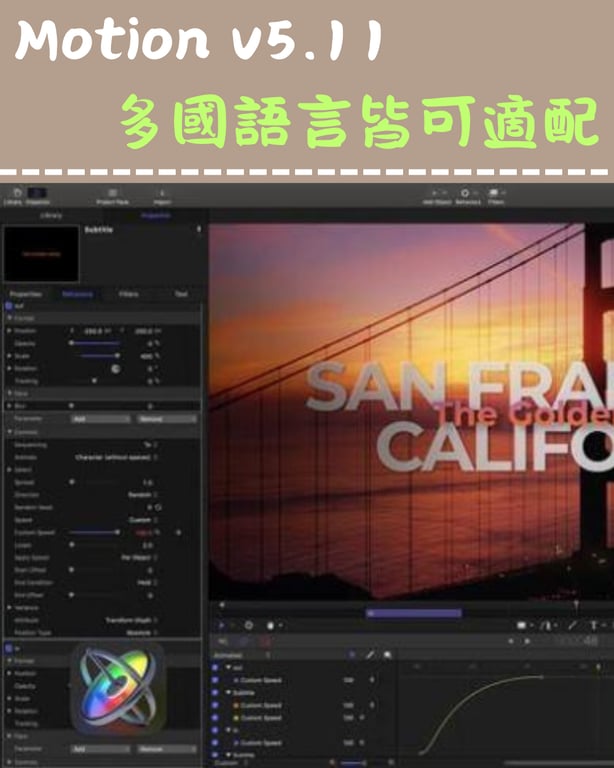
Task: Toggle checkbox for Custom Speed under 'in' row
Action: point(214,743)
